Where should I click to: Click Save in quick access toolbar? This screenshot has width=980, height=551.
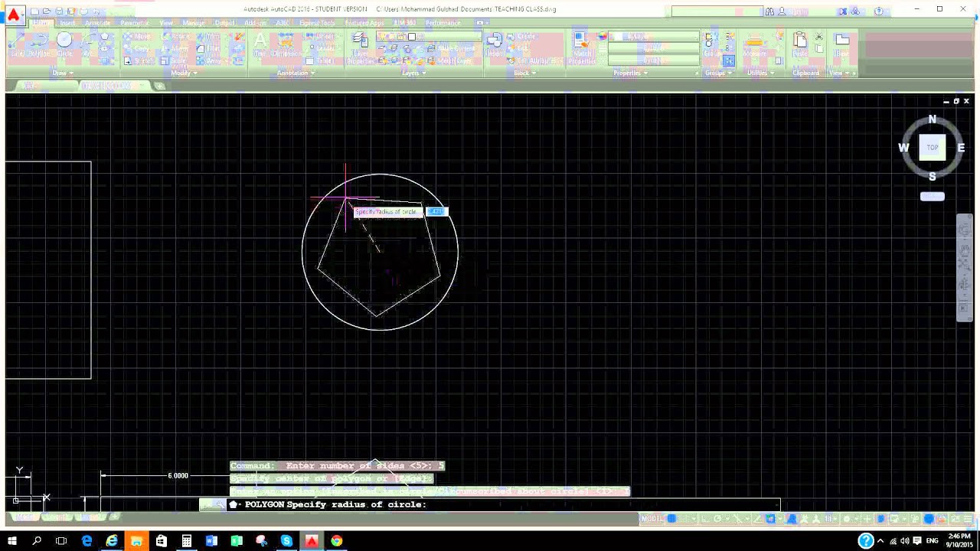pos(59,11)
